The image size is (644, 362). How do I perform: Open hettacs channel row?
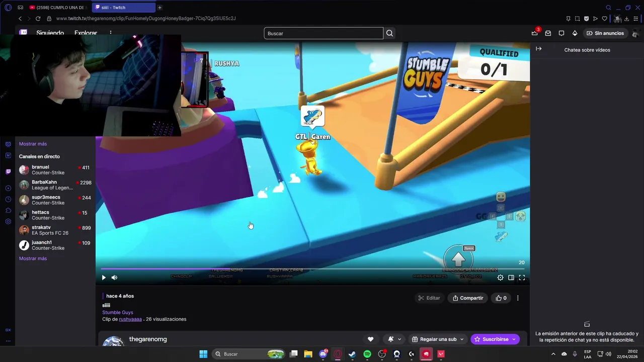click(55, 215)
